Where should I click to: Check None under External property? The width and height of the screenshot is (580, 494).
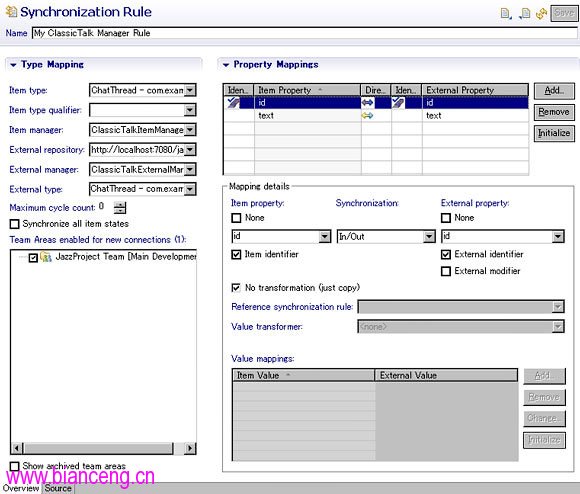tap(446, 218)
